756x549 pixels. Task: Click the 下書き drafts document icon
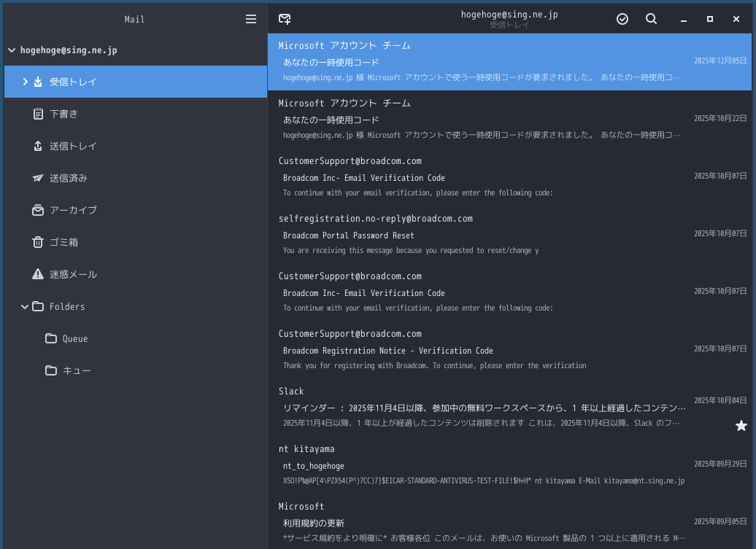38,114
